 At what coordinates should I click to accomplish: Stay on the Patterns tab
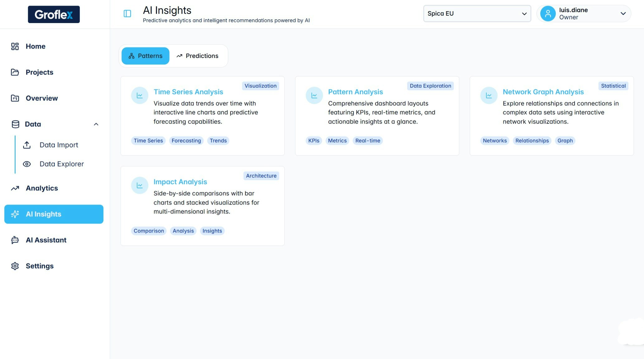click(145, 56)
